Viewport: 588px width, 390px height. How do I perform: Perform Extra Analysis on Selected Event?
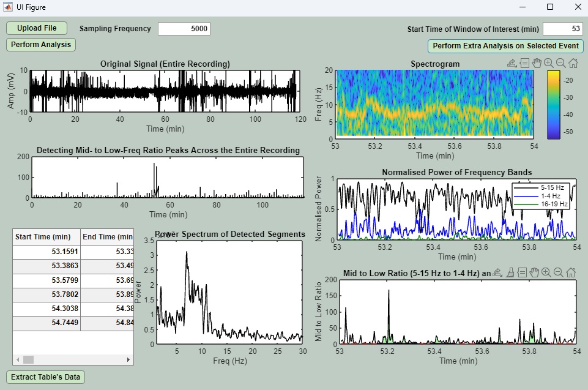tap(505, 46)
